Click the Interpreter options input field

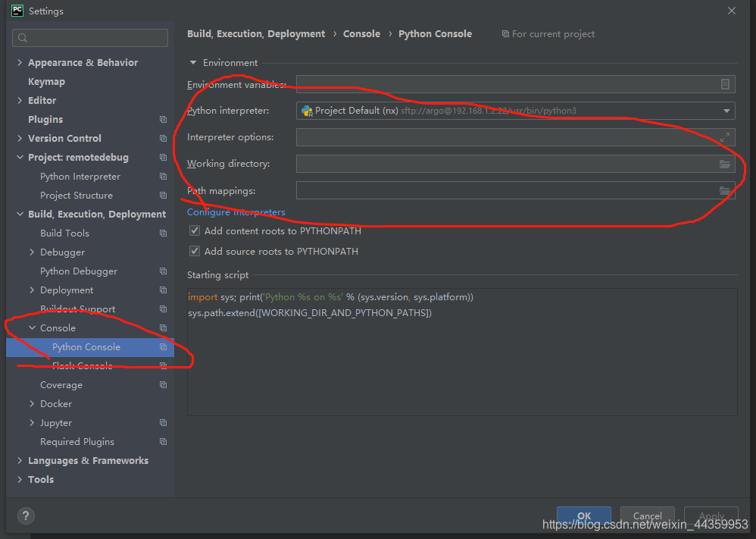515,137
